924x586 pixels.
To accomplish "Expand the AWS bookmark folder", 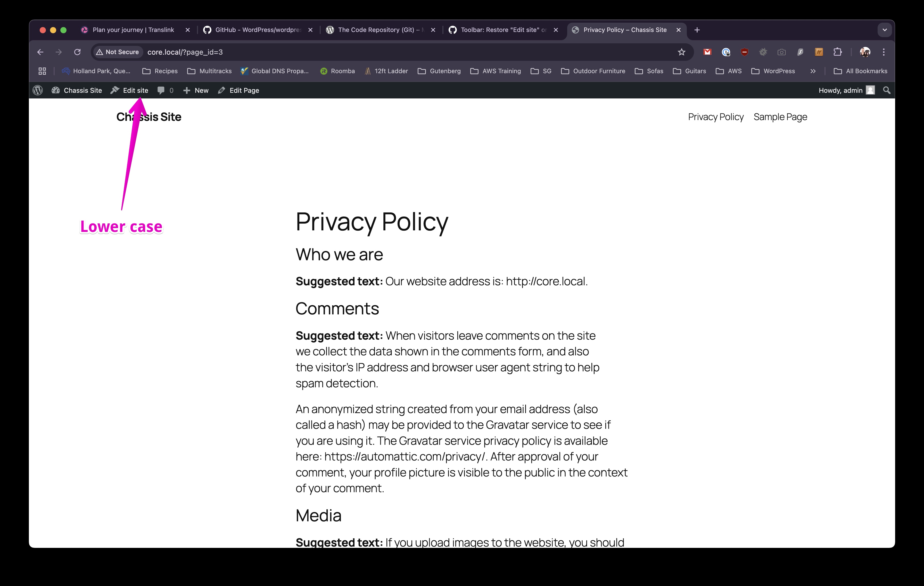I will pyautogui.click(x=729, y=71).
